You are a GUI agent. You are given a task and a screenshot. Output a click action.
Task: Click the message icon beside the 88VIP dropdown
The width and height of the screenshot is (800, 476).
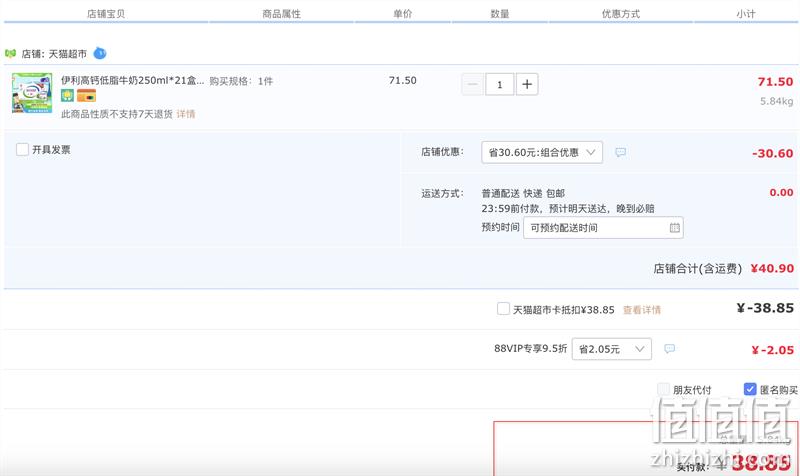click(669, 349)
